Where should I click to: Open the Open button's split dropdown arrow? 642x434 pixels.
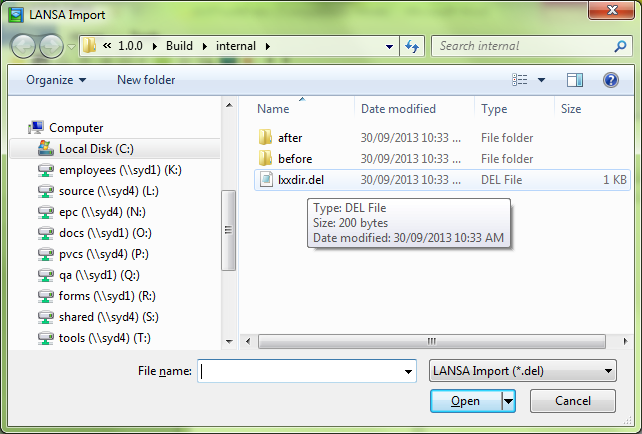[x=509, y=401]
